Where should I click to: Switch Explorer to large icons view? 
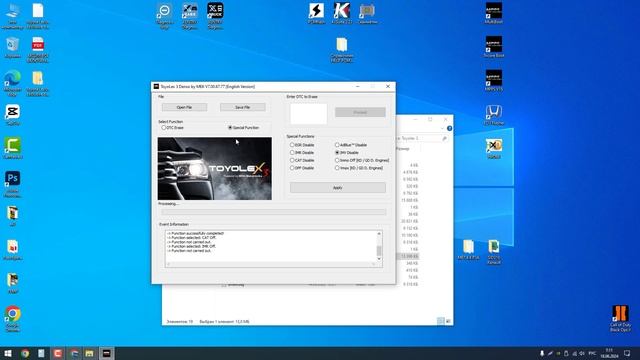[448, 321]
